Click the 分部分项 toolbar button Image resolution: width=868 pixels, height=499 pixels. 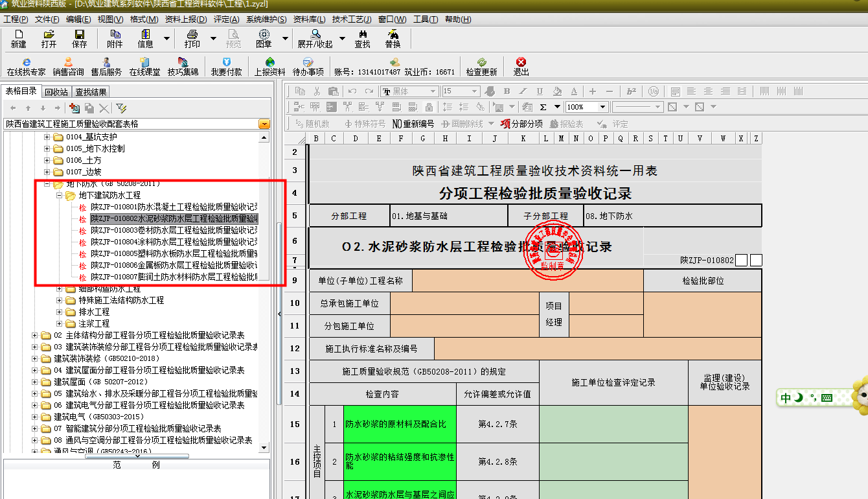click(521, 123)
